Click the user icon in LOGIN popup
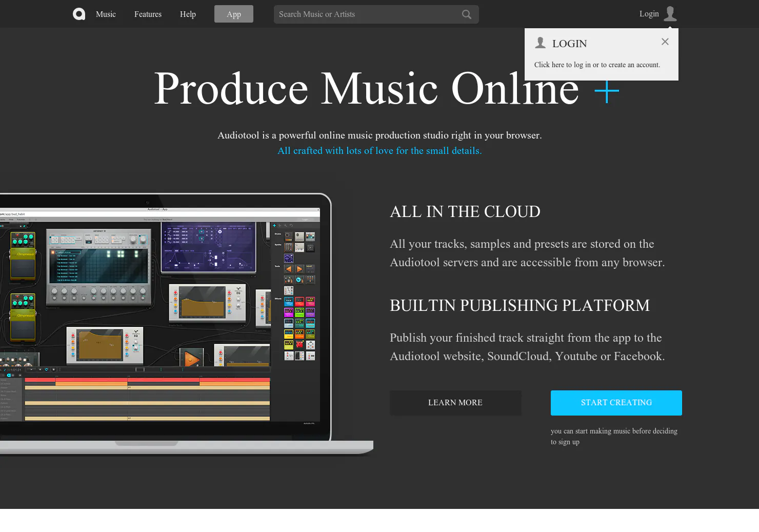 [540, 43]
